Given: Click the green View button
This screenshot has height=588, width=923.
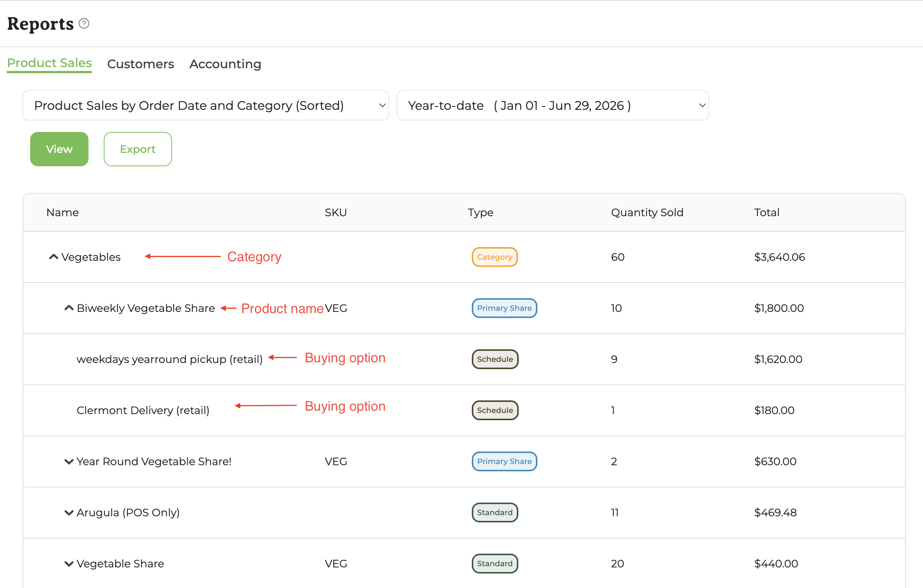Looking at the screenshot, I should pos(59,149).
